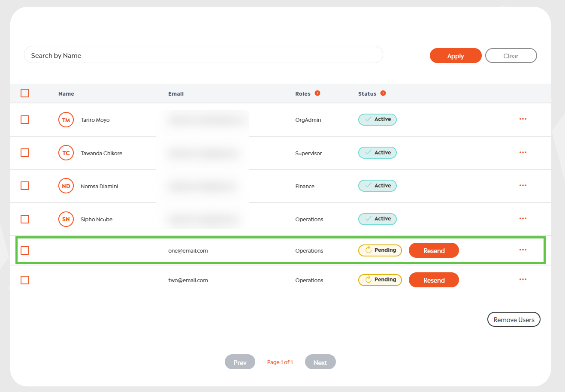Click the Remove Users button

point(514,320)
